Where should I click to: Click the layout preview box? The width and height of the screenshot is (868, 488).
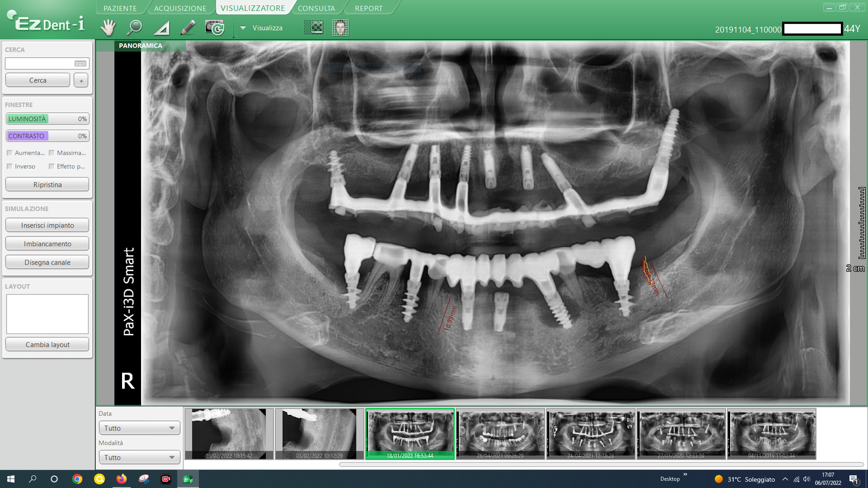tap(47, 314)
